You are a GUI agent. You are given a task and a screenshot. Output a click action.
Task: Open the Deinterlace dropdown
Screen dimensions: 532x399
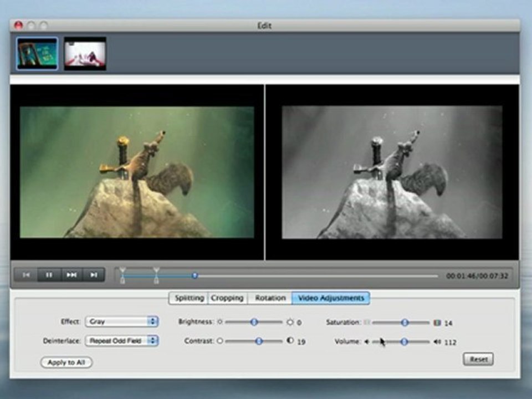pyautogui.click(x=122, y=341)
